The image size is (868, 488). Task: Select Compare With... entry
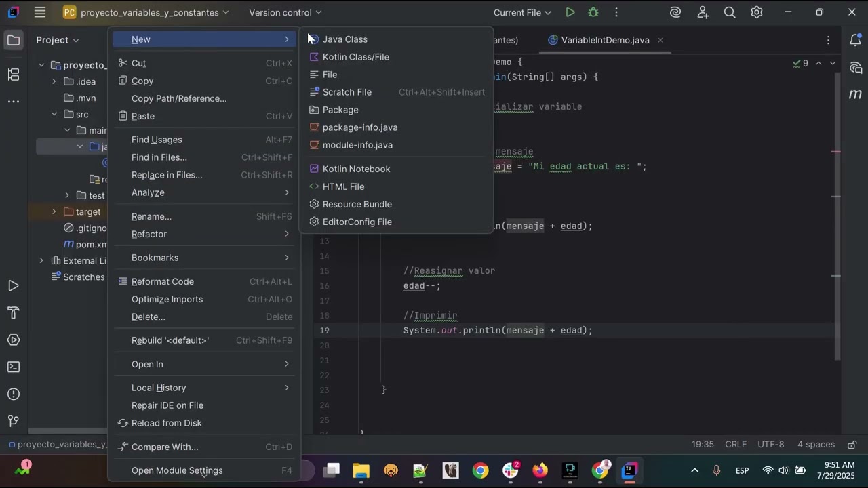click(x=205, y=447)
